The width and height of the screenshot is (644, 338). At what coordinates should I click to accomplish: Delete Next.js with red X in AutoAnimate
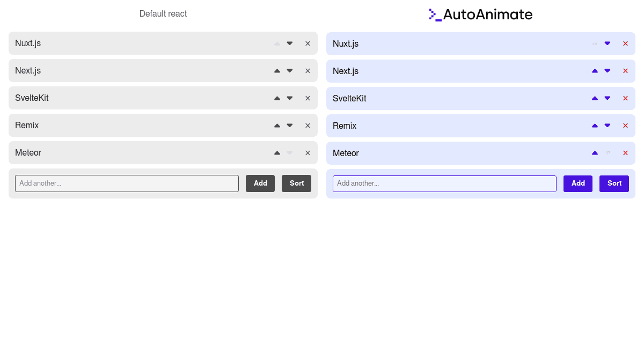pyautogui.click(x=625, y=71)
